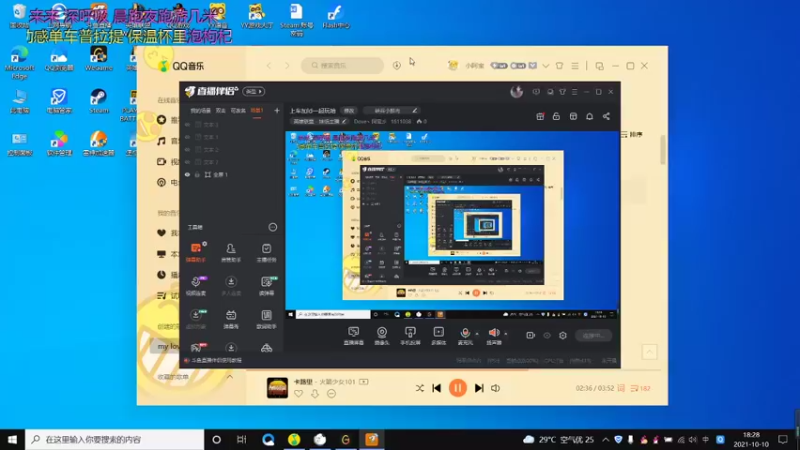Open the bell notification icon in streaming app
Viewport: 800px width, 450px height.
click(x=589, y=116)
